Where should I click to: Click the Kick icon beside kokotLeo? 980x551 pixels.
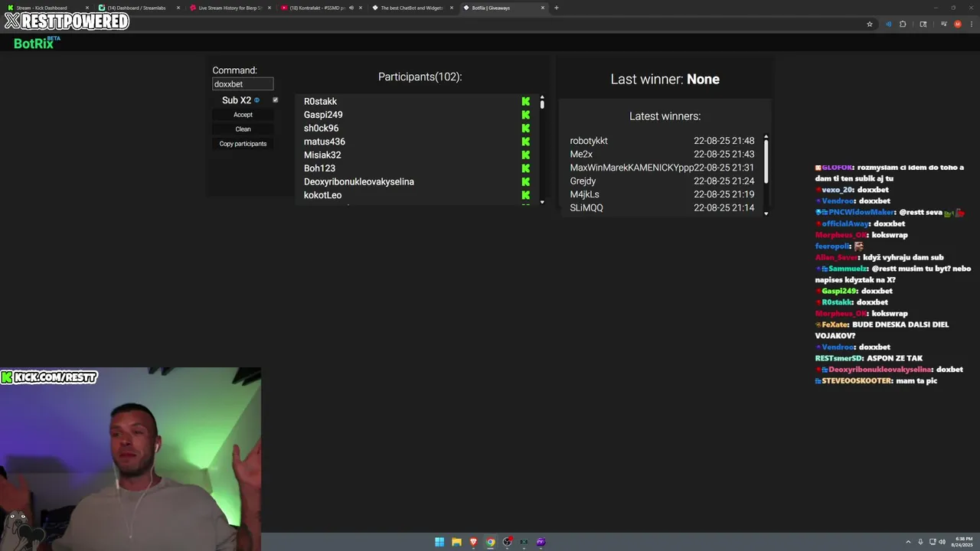coord(526,195)
